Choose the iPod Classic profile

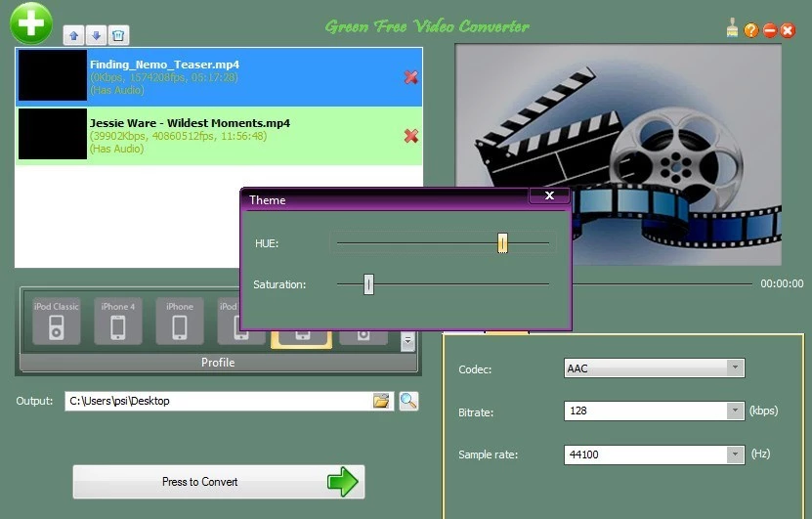(x=56, y=321)
